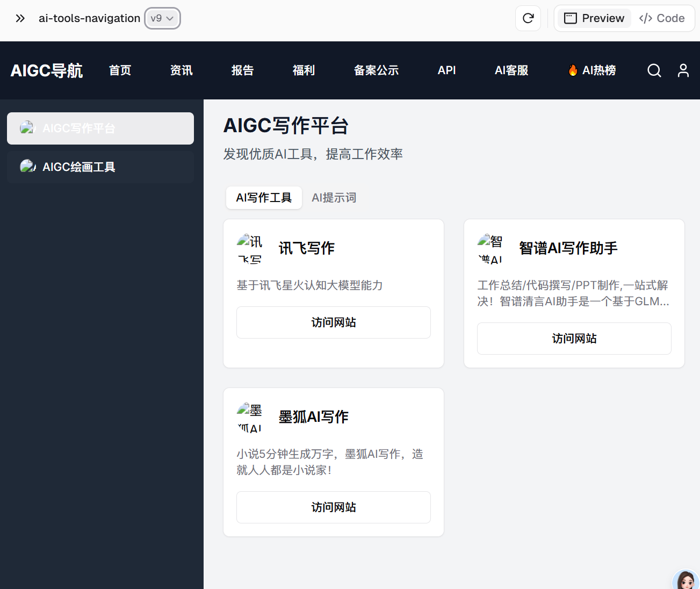Open site search via magnifier icon
This screenshot has height=589, width=700.
point(654,70)
